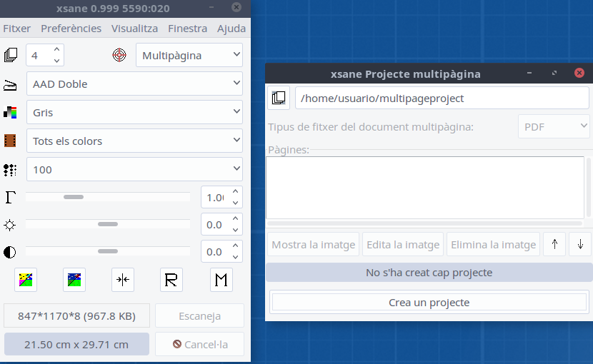The width and height of the screenshot is (593, 364).
Task: Open the Fitxer menu
Action: click(x=16, y=29)
